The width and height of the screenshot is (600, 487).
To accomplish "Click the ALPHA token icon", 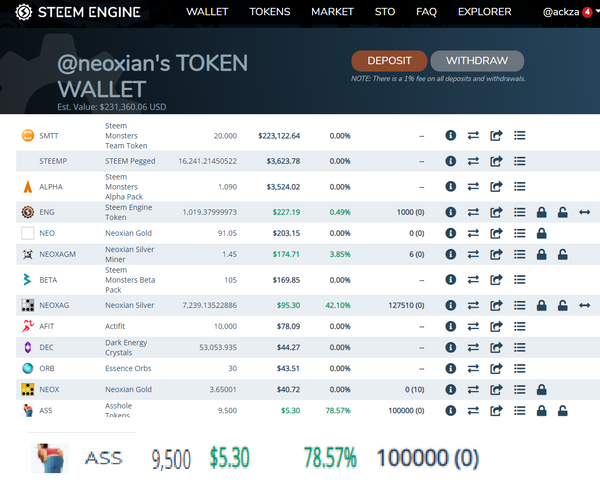I will (x=28, y=187).
